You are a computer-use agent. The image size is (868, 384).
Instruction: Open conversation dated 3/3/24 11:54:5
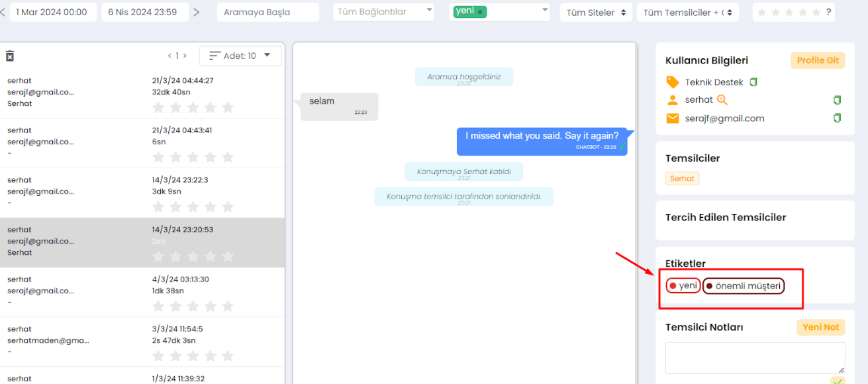click(142, 342)
